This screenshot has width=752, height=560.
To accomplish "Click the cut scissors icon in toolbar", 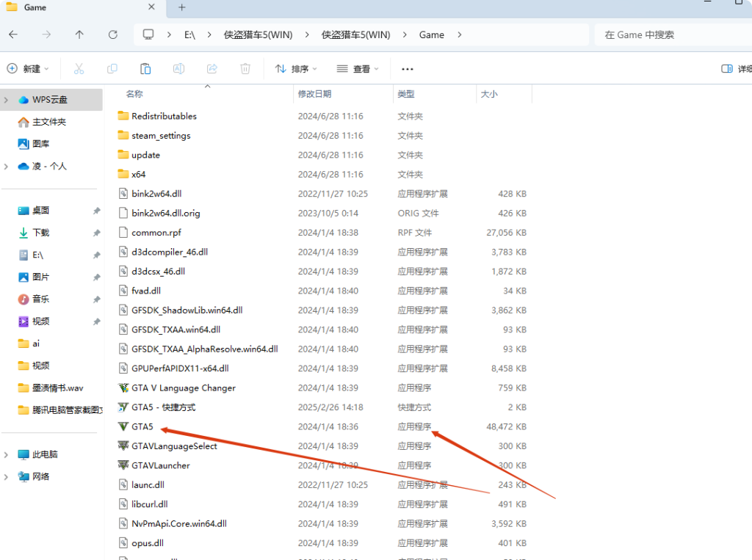I will click(x=79, y=68).
